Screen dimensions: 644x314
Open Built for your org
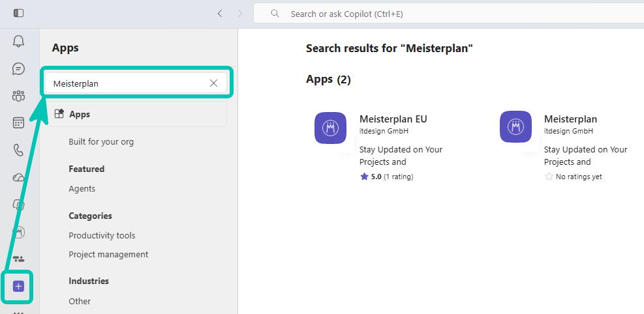click(101, 142)
